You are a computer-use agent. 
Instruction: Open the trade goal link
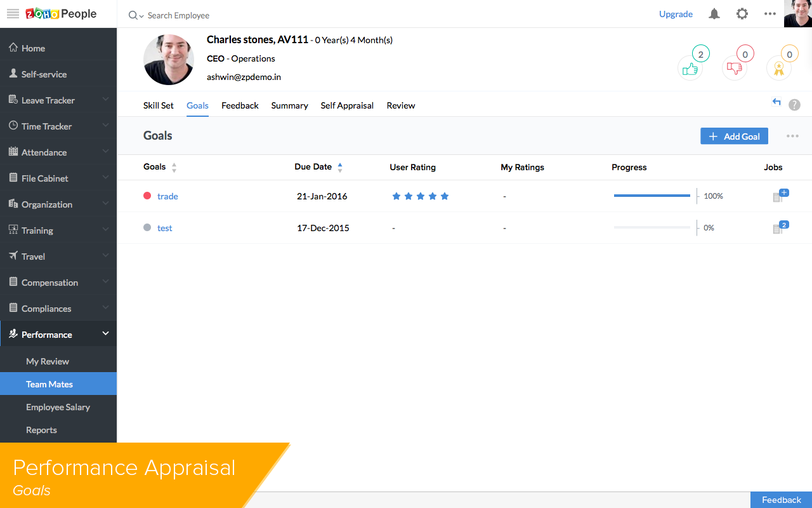pyautogui.click(x=167, y=196)
